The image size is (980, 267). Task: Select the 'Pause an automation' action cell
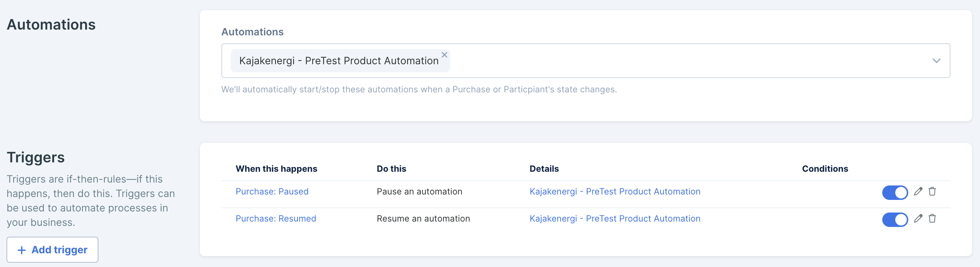coord(419,192)
